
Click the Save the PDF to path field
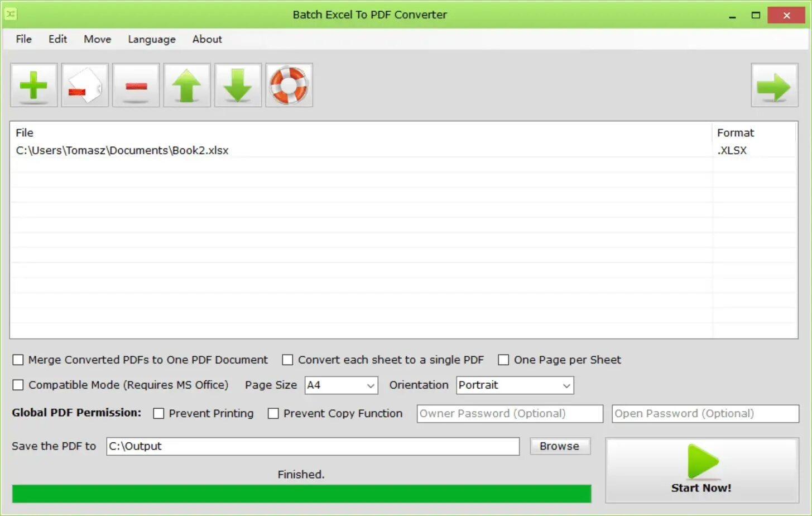click(313, 446)
